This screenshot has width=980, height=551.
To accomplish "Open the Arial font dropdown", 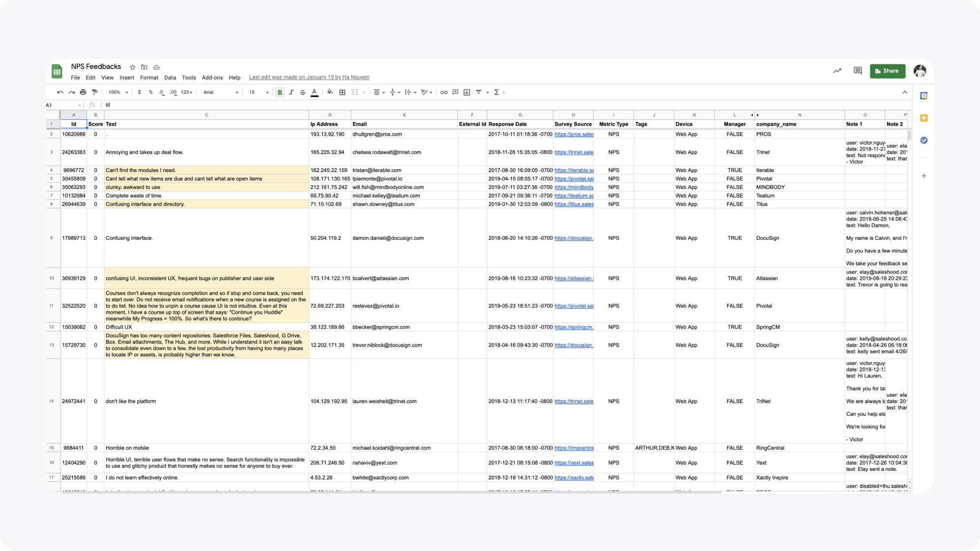I will point(221,92).
